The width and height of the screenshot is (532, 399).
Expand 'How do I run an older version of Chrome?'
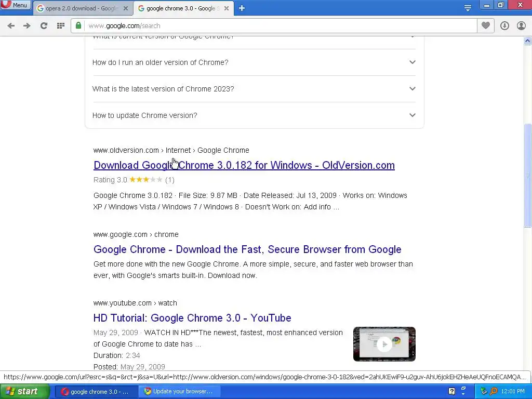[x=254, y=62]
